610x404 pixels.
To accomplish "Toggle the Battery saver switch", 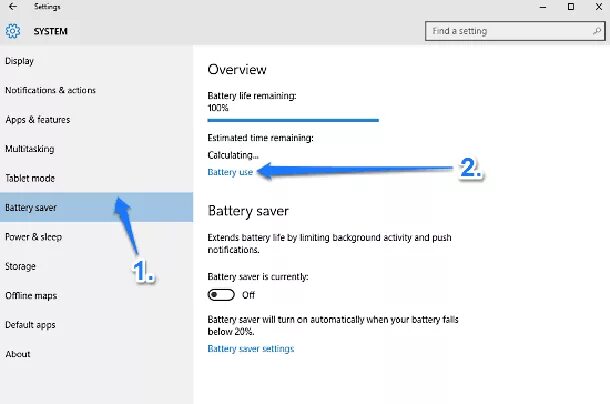I will (221, 295).
